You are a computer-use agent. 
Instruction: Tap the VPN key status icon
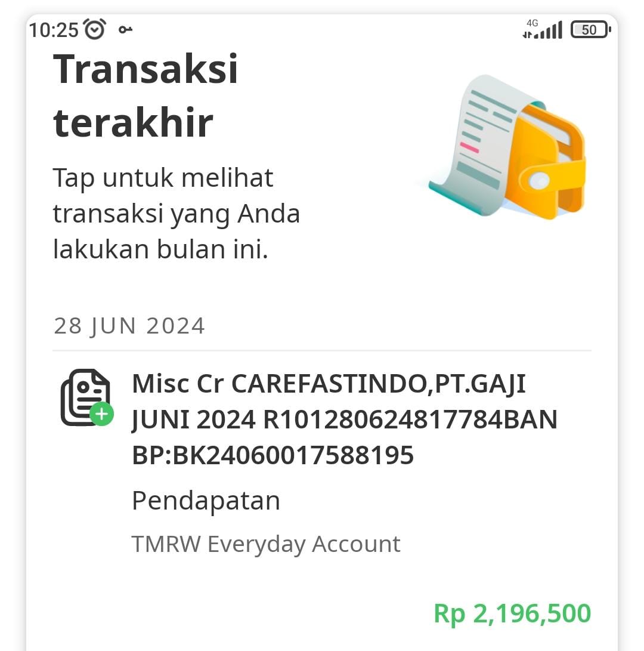click(x=125, y=29)
